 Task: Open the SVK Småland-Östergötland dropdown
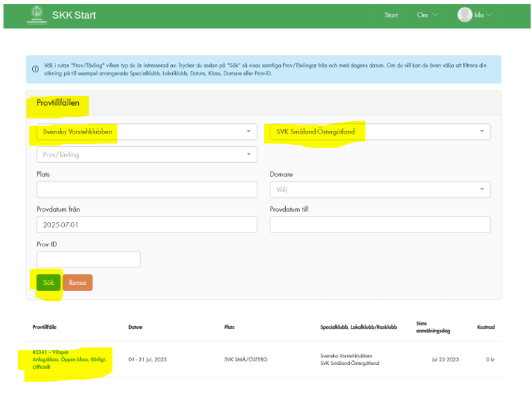tap(380, 132)
